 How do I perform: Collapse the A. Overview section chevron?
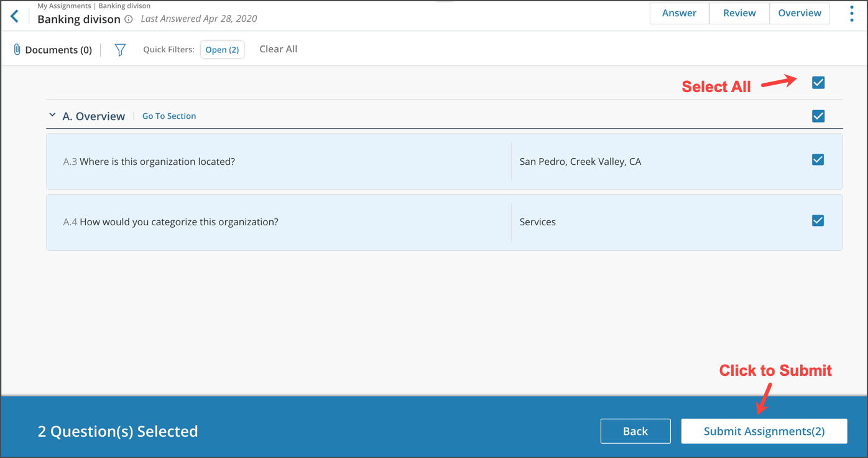(52, 115)
